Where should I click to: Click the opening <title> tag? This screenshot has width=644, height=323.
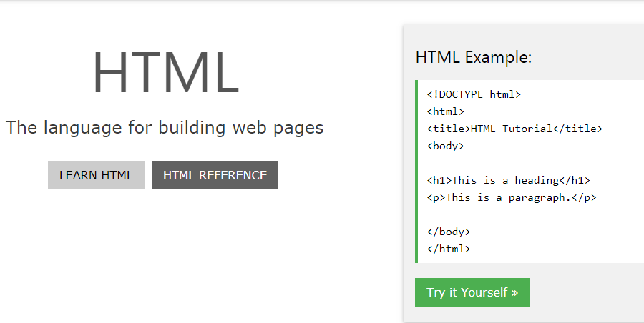point(449,129)
